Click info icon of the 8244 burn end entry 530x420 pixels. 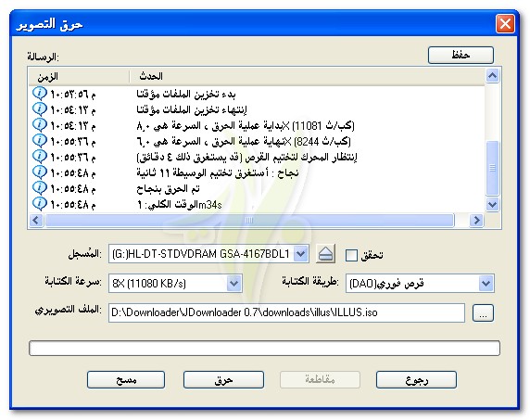pyautogui.click(x=40, y=140)
